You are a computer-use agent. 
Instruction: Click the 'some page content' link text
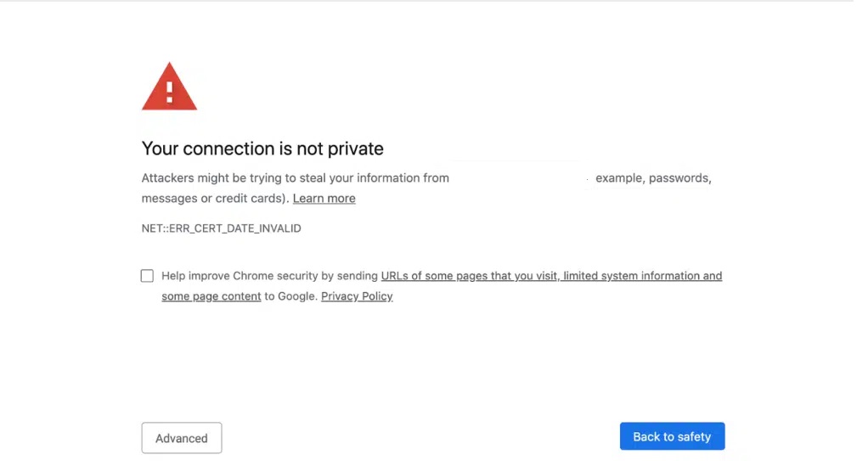[x=211, y=296]
